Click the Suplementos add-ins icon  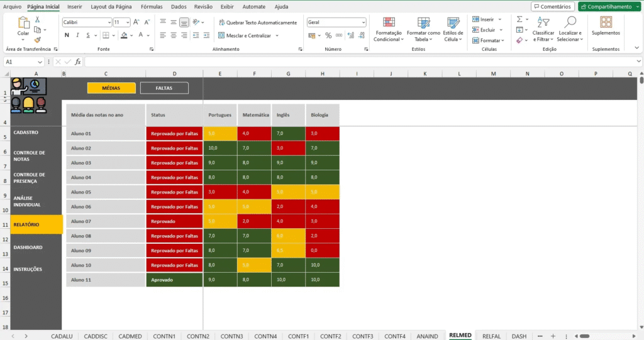(606, 26)
